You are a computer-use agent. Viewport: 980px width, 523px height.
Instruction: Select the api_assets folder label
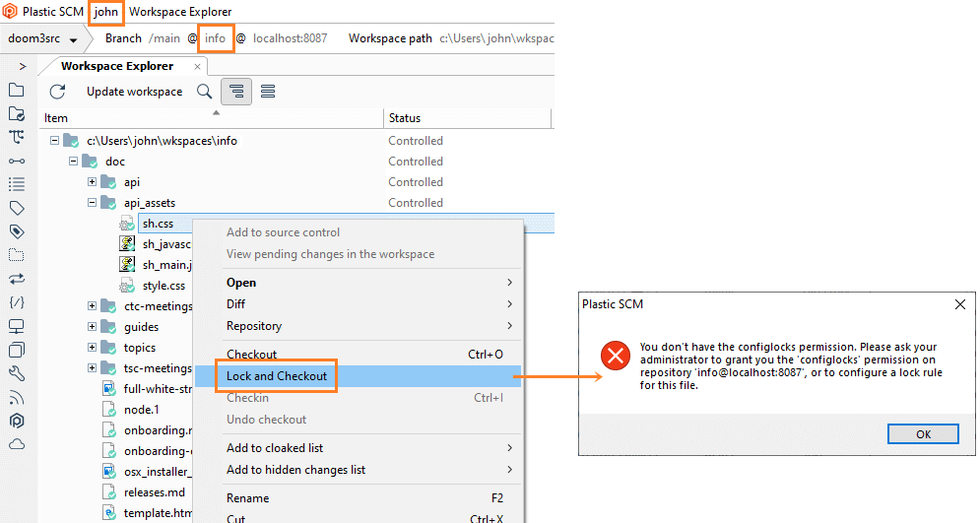pyautogui.click(x=150, y=203)
